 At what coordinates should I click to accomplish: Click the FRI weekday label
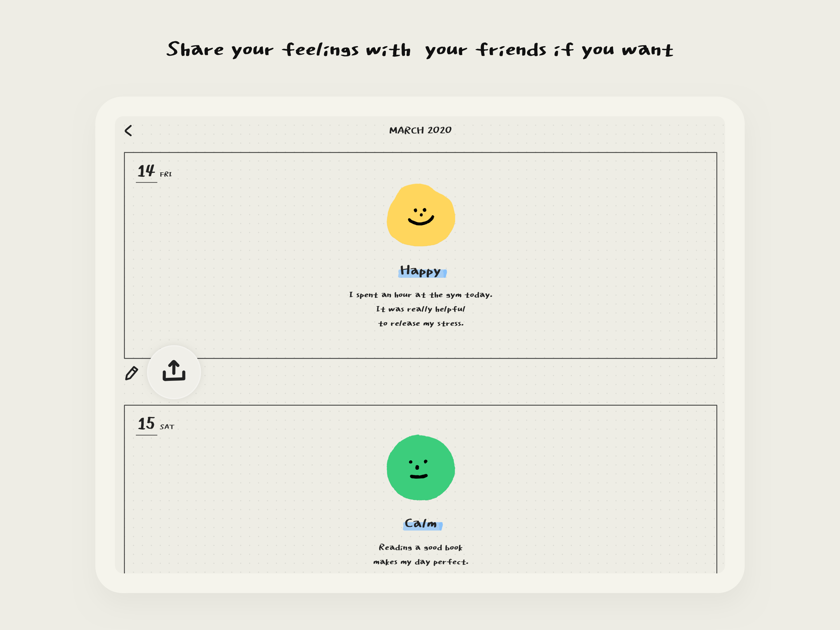[x=165, y=174]
